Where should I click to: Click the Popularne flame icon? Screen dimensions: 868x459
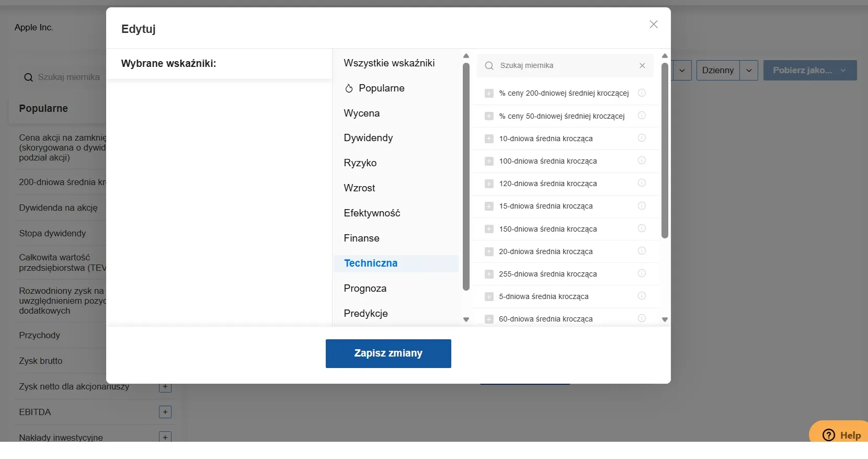(x=349, y=88)
